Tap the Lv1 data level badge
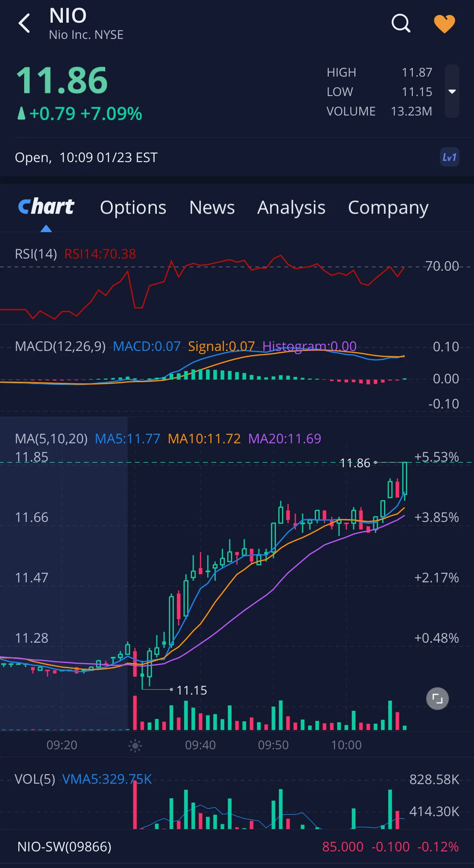474x868 pixels. point(449,157)
